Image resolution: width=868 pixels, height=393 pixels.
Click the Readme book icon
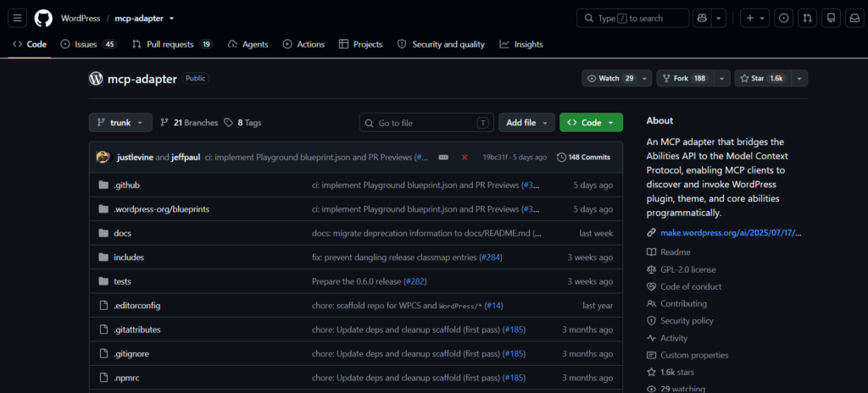pos(652,252)
